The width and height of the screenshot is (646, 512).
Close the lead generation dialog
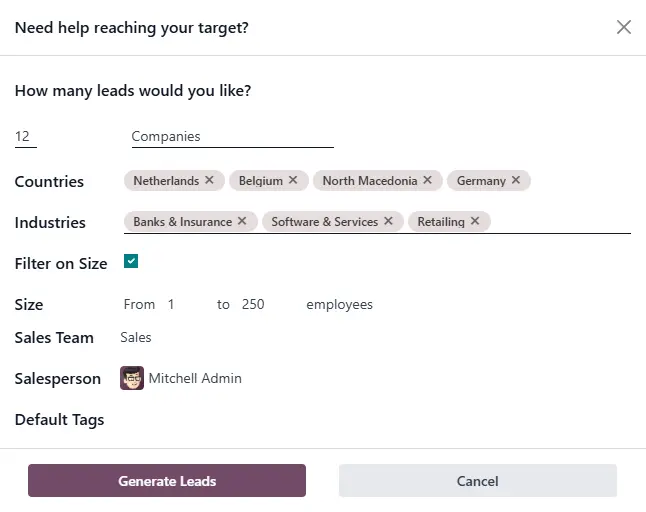click(x=624, y=28)
